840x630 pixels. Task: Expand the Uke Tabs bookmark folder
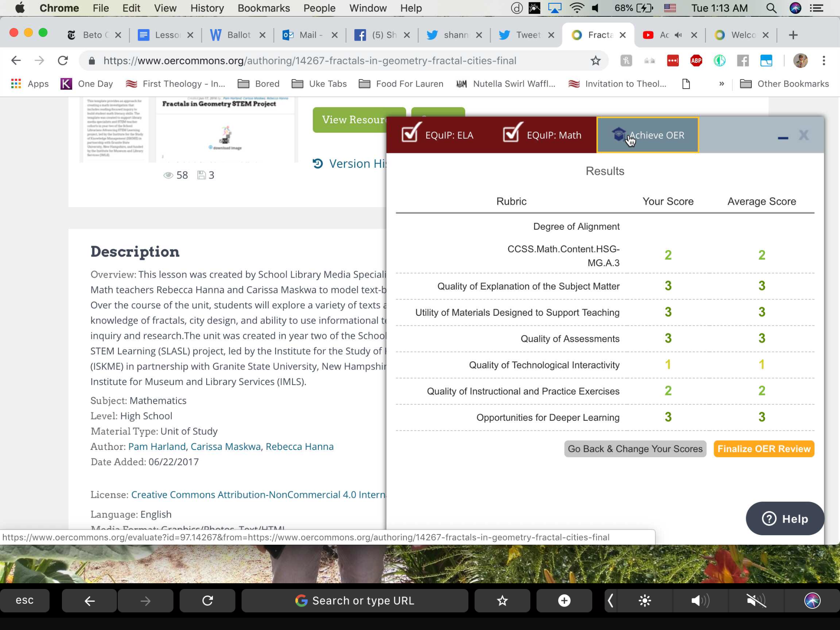point(319,84)
